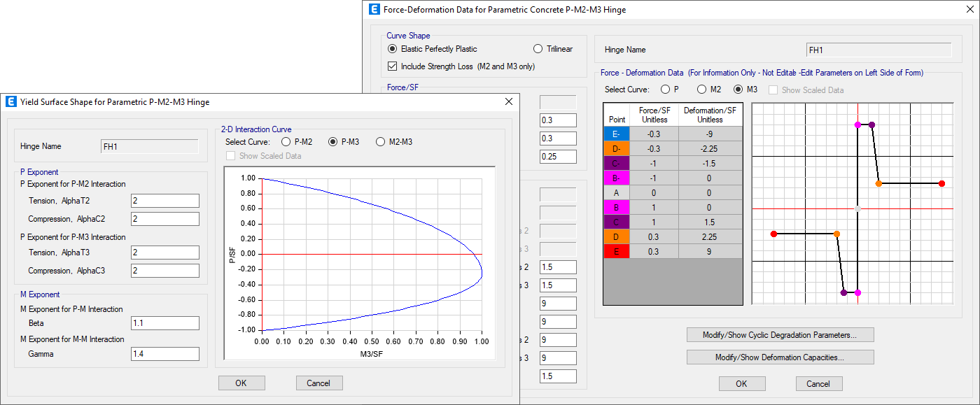The image size is (980, 405).
Task: Click OK in Yield Surface Shape dialog
Action: [x=241, y=383]
